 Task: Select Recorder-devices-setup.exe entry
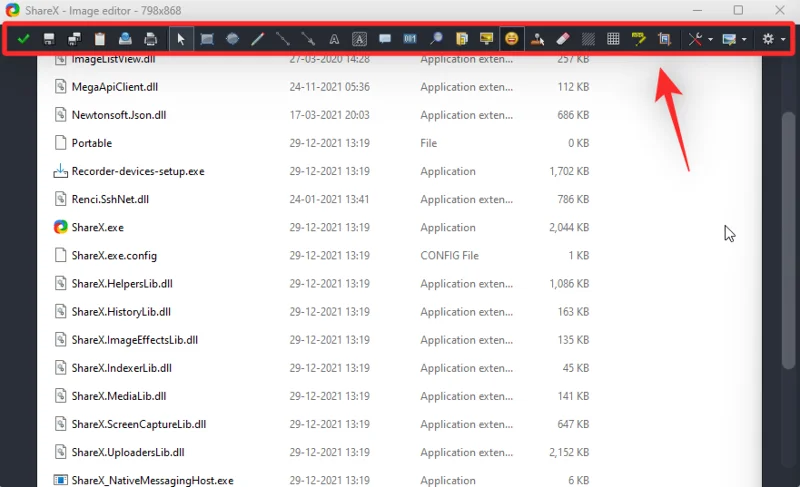coord(138,171)
